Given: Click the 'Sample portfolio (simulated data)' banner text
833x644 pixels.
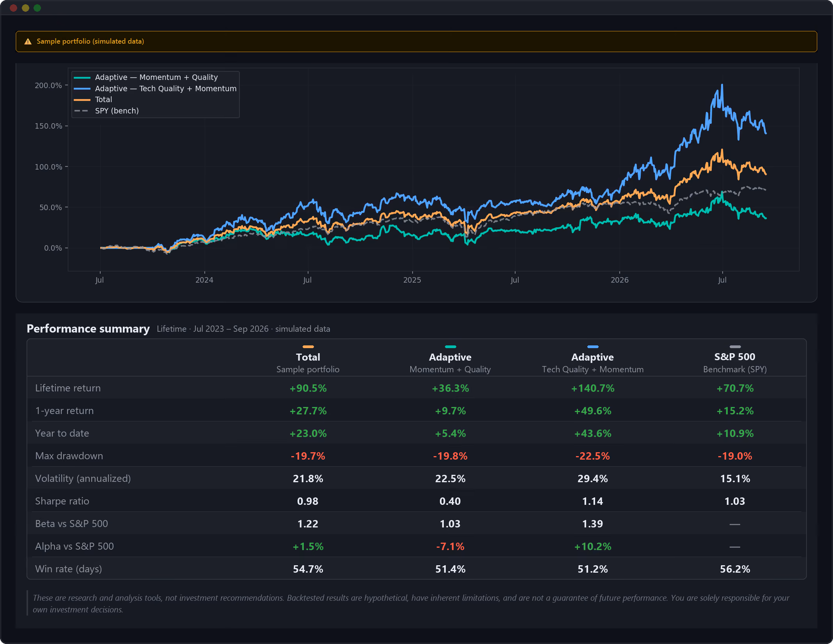Looking at the screenshot, I should (x=90, y=41).
